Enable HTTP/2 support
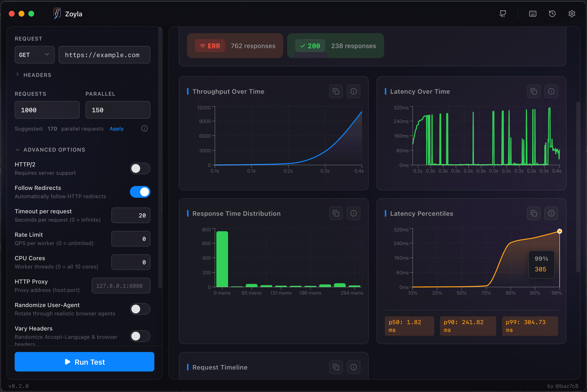The width and height of the screenshot is (587, 392). tap(140, 168)
